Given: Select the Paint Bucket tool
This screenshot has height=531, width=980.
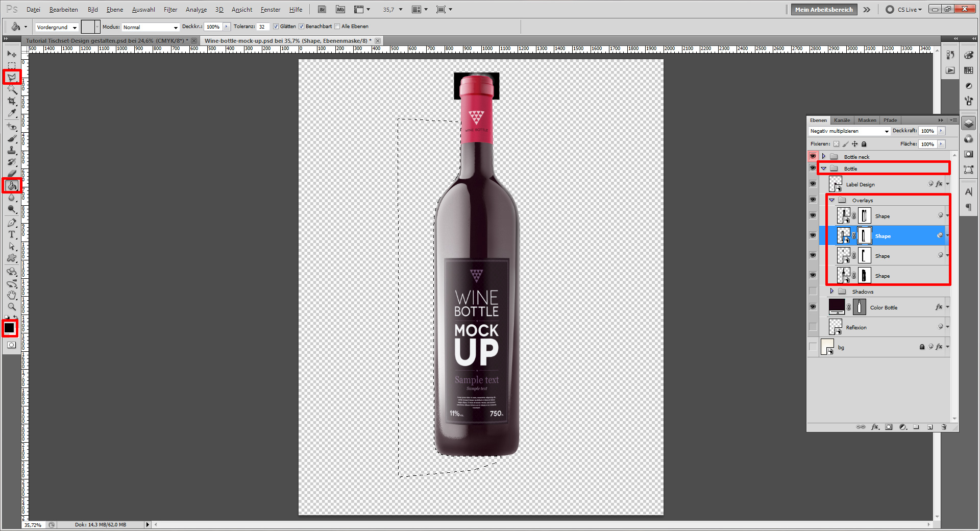Looking at the screenshot, I should click(11, 185).
